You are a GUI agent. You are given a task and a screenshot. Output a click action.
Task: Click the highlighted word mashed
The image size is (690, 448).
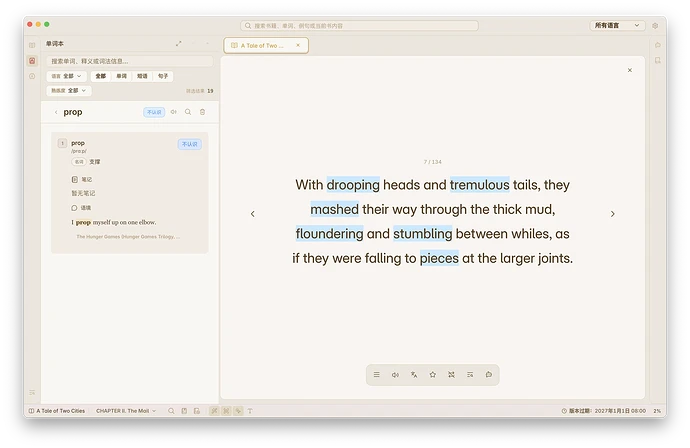334,209
